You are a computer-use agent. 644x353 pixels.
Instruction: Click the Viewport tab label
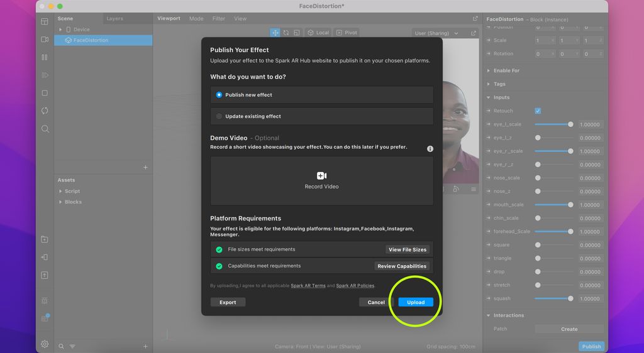[169, 18]
